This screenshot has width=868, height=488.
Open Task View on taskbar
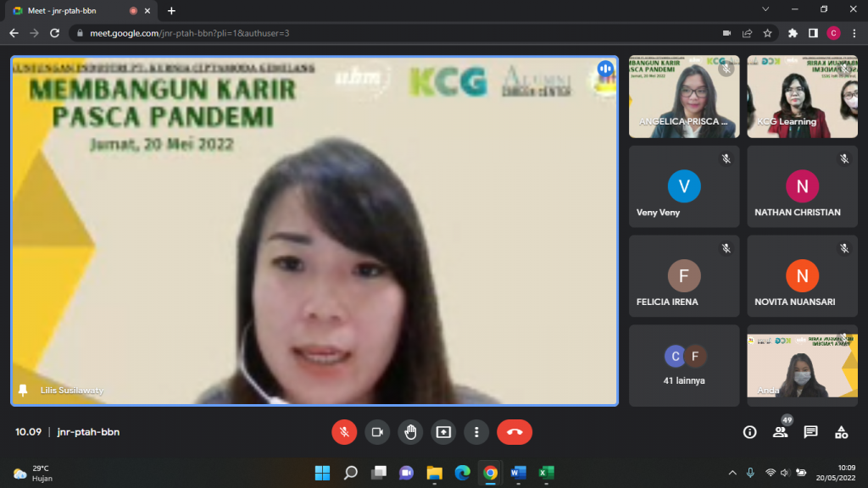click(379, 473)
